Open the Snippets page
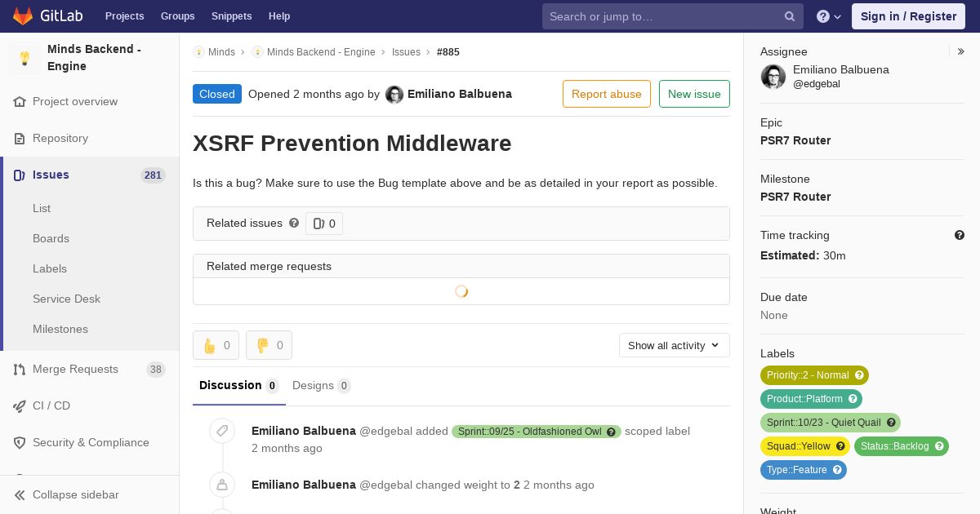Viewport: 980px width, 514px height. tap(232, 16)
